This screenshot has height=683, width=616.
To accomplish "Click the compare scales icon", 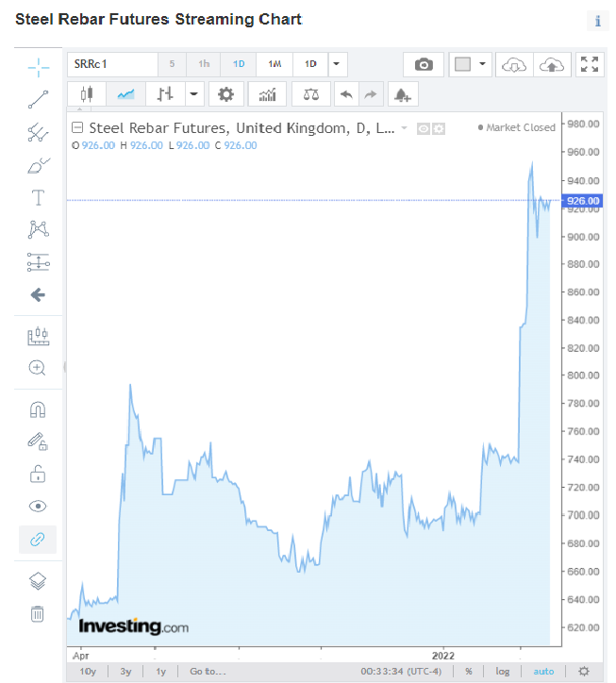I will (308, 94).
